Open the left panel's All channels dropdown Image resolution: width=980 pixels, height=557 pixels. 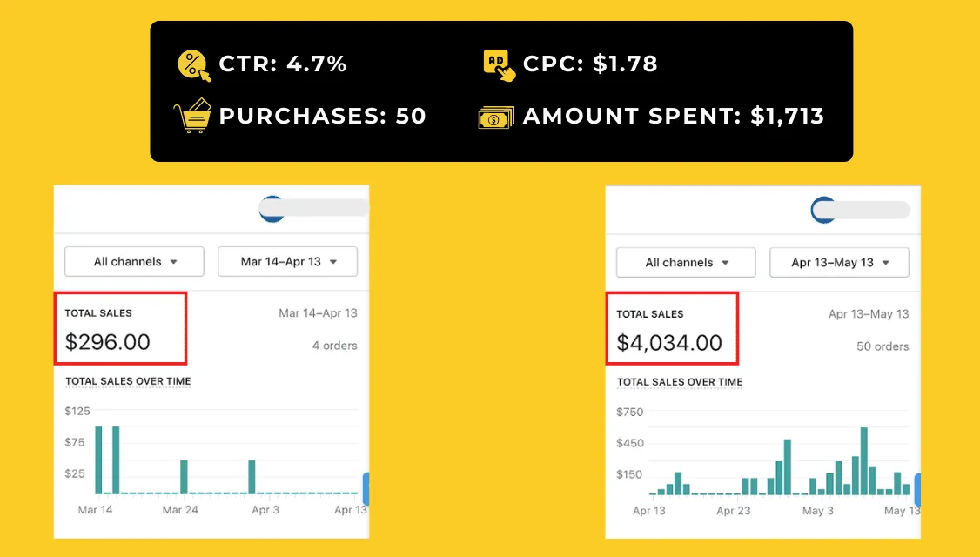(x=134, y=261)
